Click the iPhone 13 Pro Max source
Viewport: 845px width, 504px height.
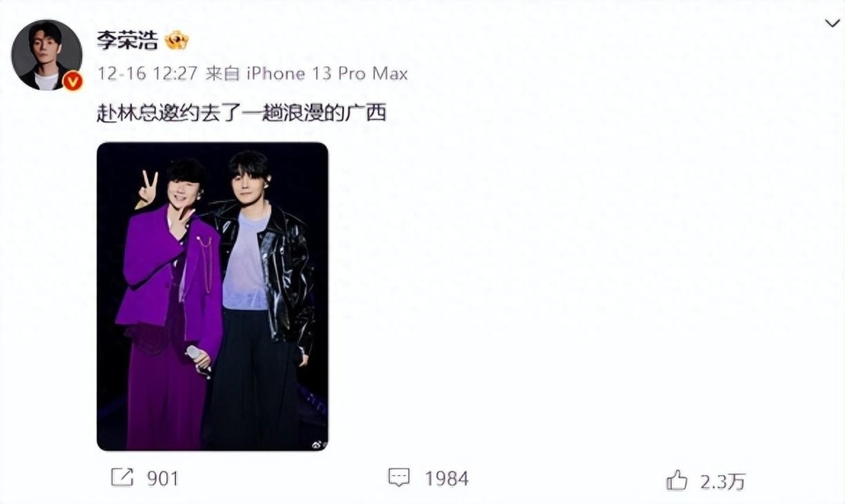(327, 73)
